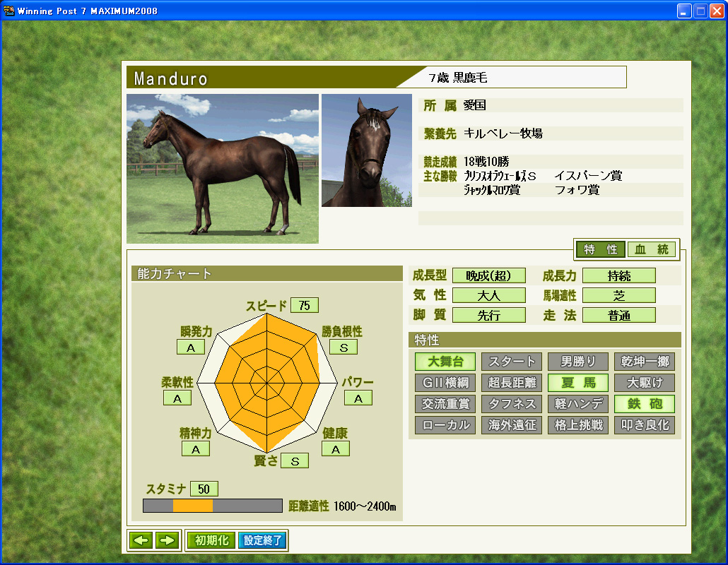Toggle the 叩き良化 trait
Viewport: 728px width, 565px height.
coord(645,425)
